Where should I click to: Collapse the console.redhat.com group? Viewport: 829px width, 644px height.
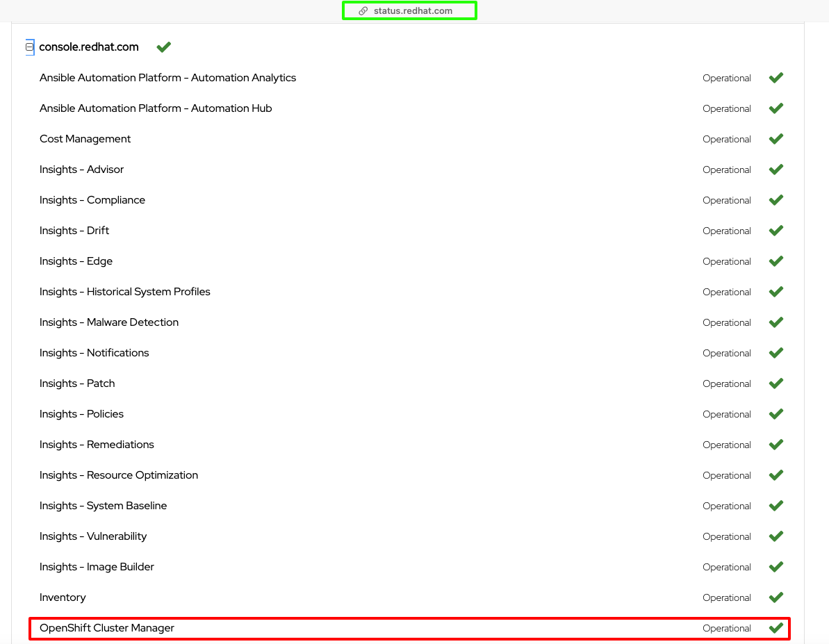coord(30,47)
